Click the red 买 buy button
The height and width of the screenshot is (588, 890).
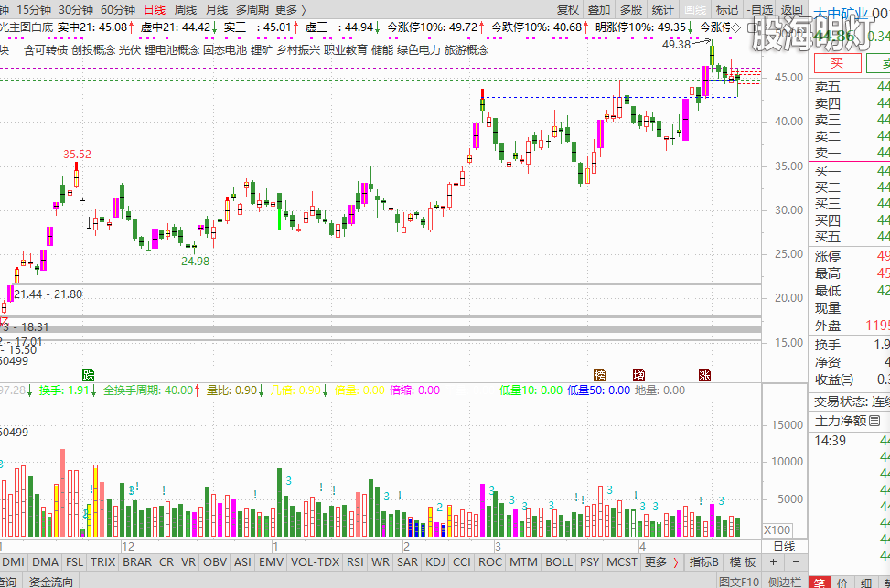[837, 62]
